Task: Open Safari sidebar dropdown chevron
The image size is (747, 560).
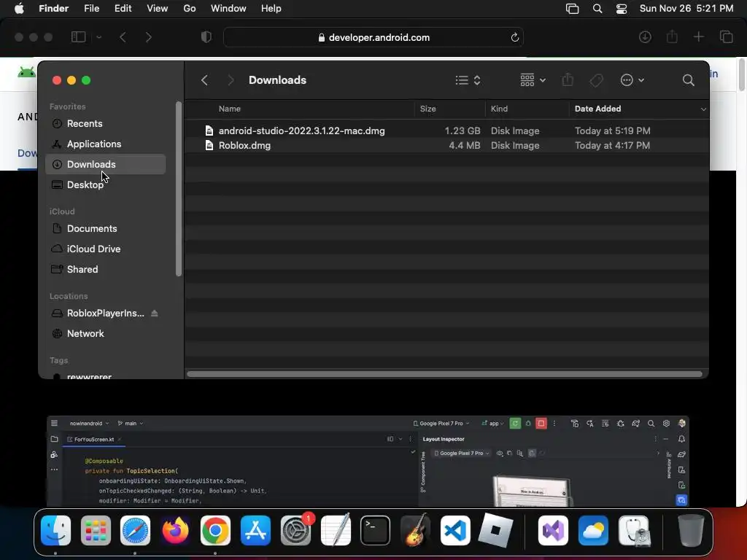Action: click(x=98, y=37)
